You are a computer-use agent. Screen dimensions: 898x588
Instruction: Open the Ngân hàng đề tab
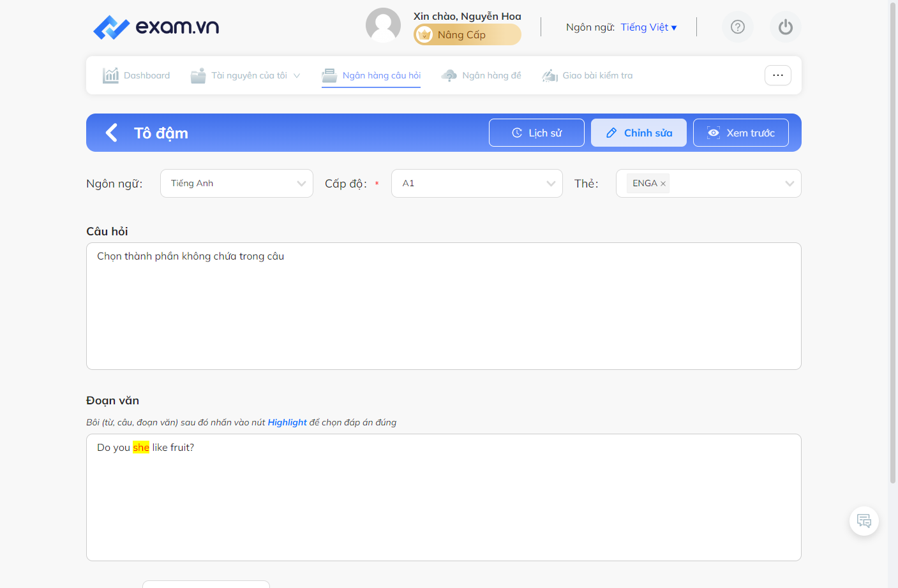click(x=481, y=75)
